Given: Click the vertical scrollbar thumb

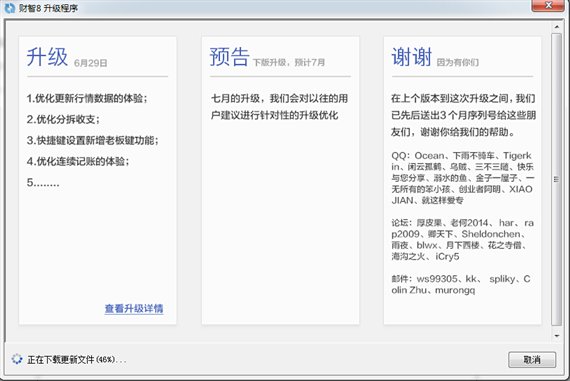Looking at the screenshot, I should click(556, 179).
